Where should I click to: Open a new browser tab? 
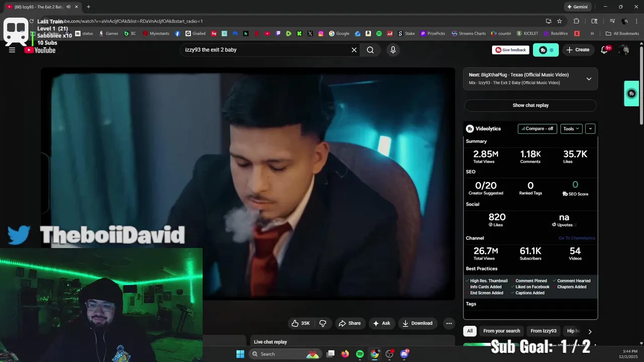[x=89, y=7]
